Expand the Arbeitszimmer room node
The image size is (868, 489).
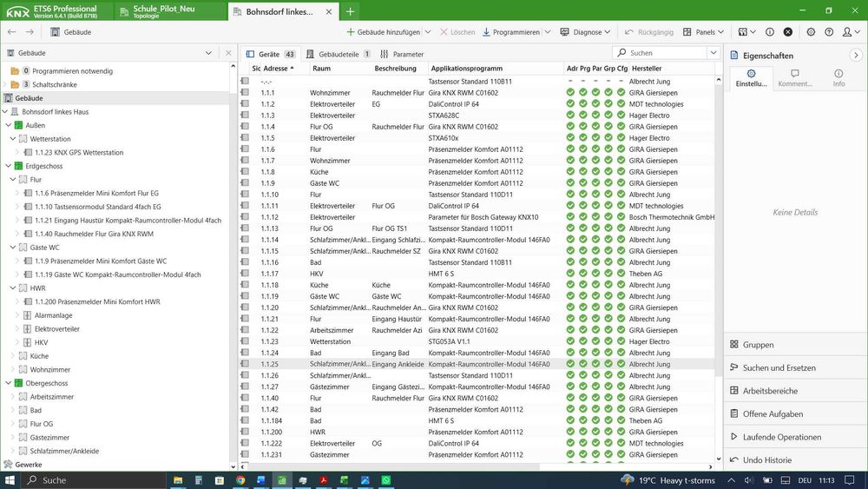(x=13, y=397)
